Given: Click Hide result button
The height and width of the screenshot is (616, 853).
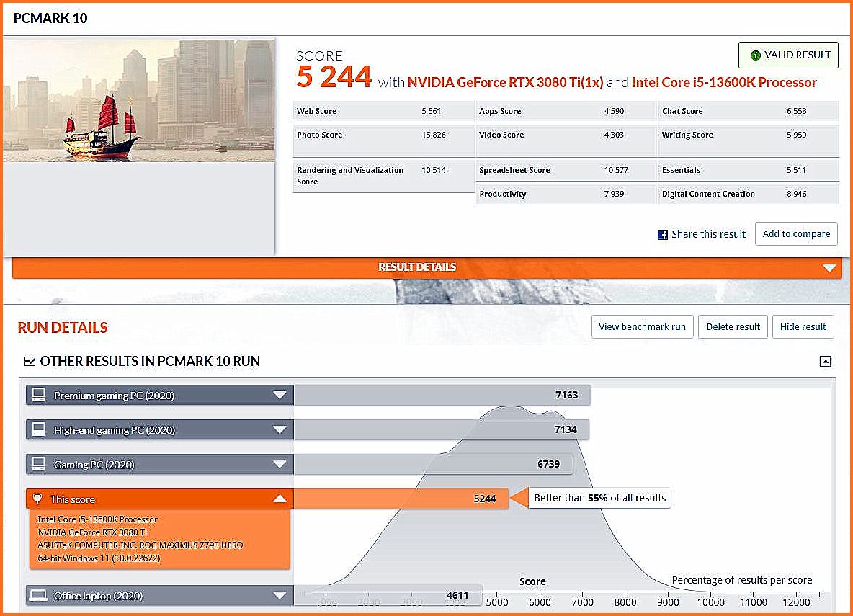Looking at the screenshot, I should [x=803, y=327].
